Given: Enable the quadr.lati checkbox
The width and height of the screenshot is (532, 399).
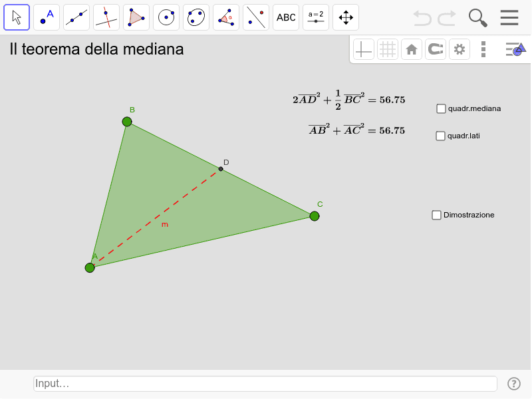Looking at the screenshot, I should click(x=440, y=136).
